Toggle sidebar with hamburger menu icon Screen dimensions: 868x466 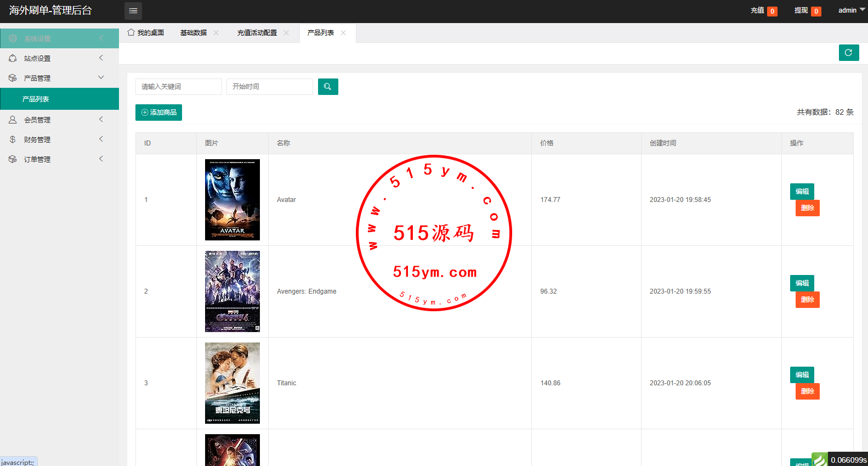(x=133, y=11)
